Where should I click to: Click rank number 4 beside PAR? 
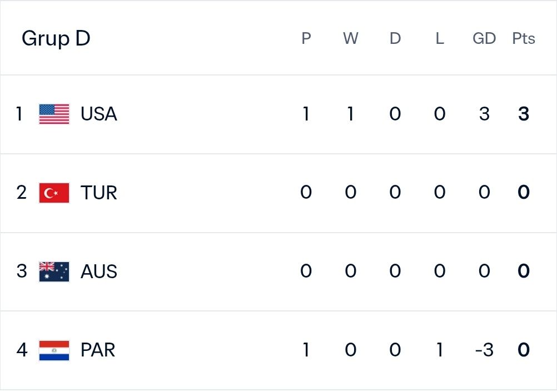(x=22, y=350)
